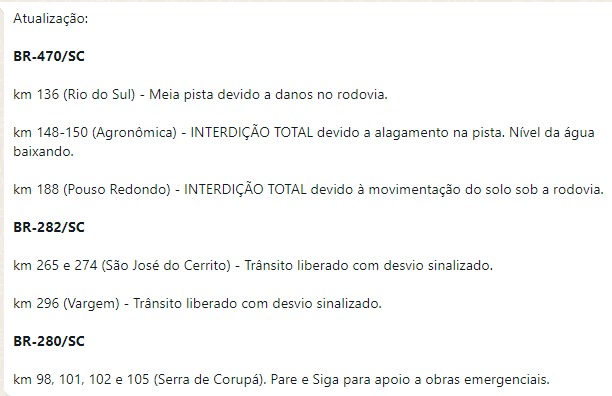This screenshot has width=612, height=396.
Task: Click 'INTERDIÇÃO TOTAL' in the Agronômica entry
Action: pyautogui.click(x=252, y=133)
